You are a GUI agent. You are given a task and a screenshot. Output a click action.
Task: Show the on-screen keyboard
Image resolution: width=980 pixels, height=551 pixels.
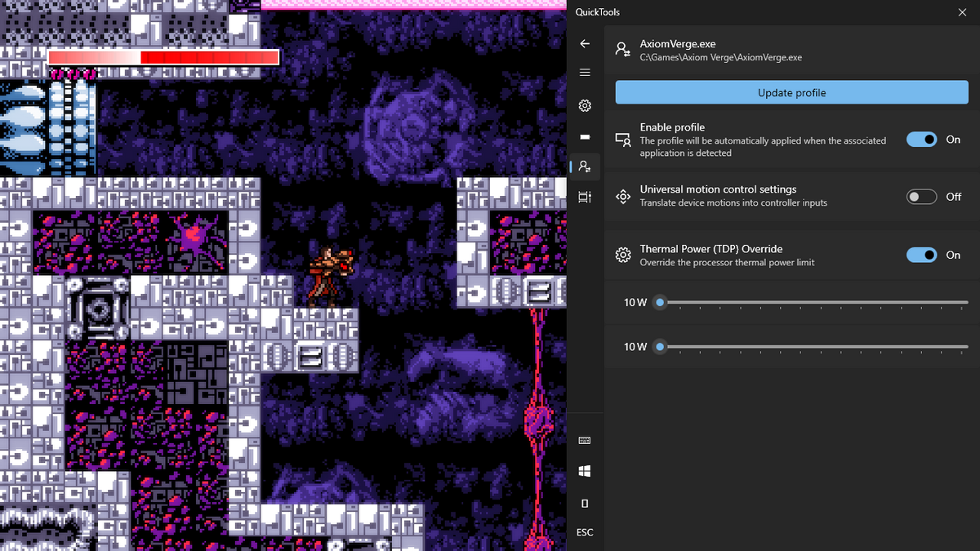click(x=585, y=441)
